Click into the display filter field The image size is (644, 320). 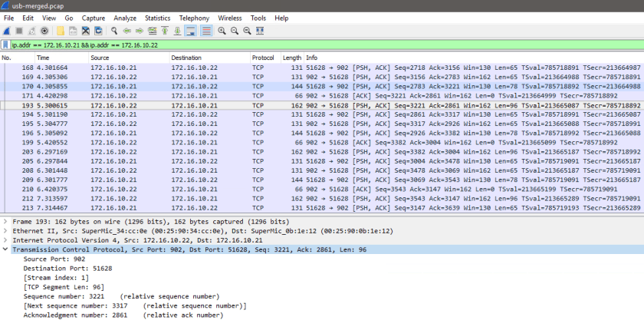(307, 45)
